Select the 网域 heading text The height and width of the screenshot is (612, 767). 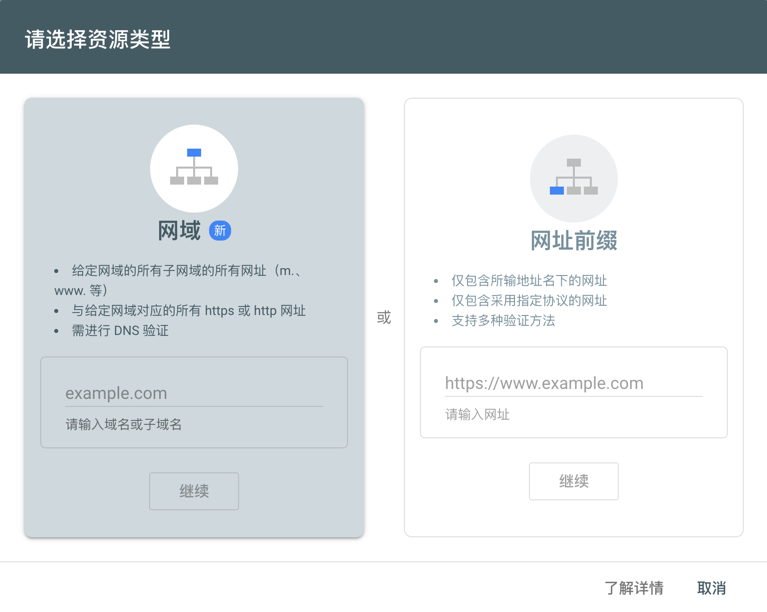(x=179, y=230)
